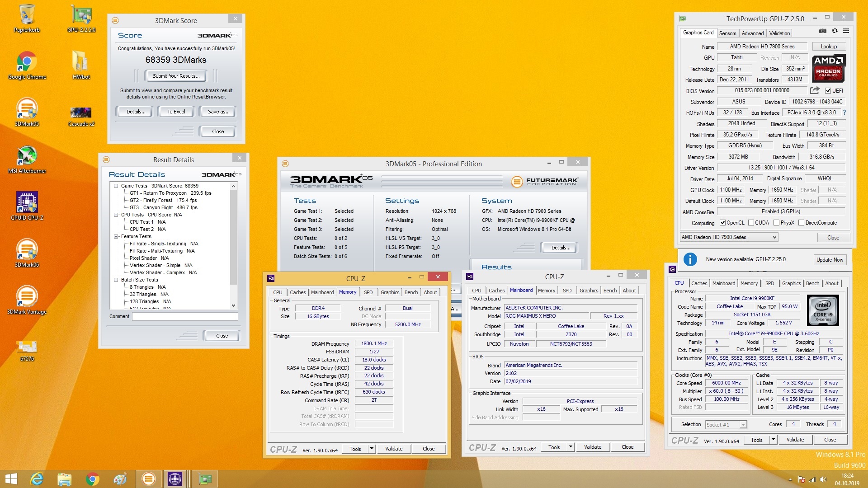Launch MSI Afterburner desktop shortcut

[27, 159]
